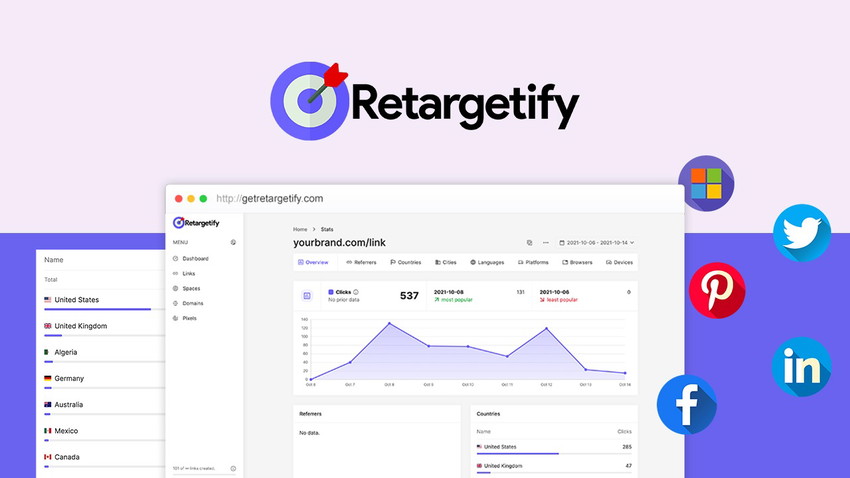The image size is (850, 478).
Task: Click Algeria in the country list
Action: pos(66,352)
